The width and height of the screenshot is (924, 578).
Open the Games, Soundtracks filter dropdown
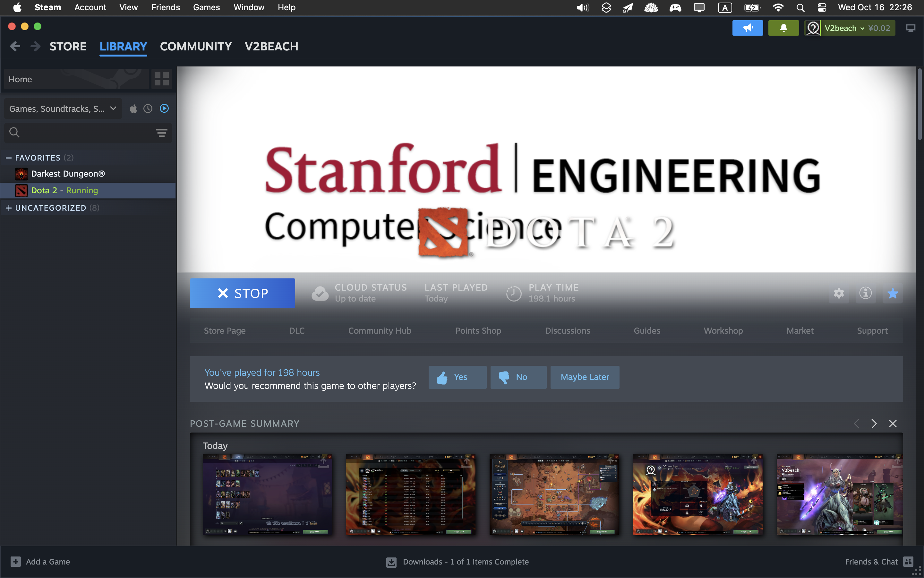point(63,109)
